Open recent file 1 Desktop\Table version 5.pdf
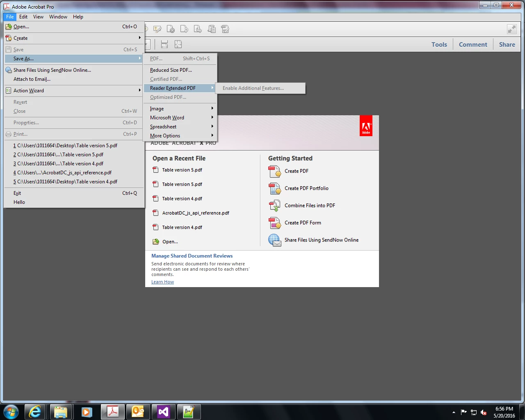 click(x=74, y=145)
